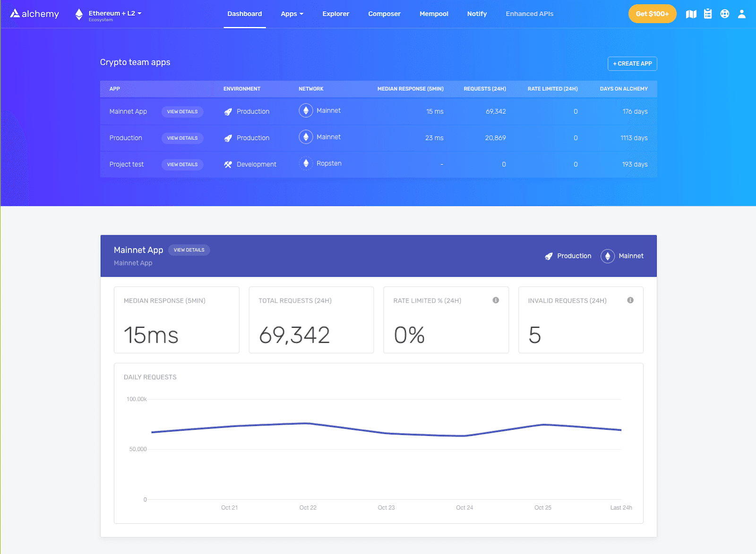Open the user profile icon

tap(741, 14)
